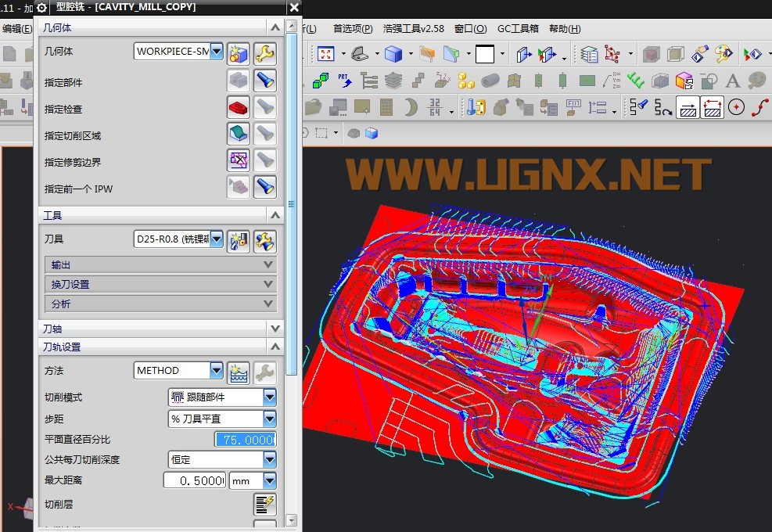Click the PRT blue arrow icon

click(345, 81)
